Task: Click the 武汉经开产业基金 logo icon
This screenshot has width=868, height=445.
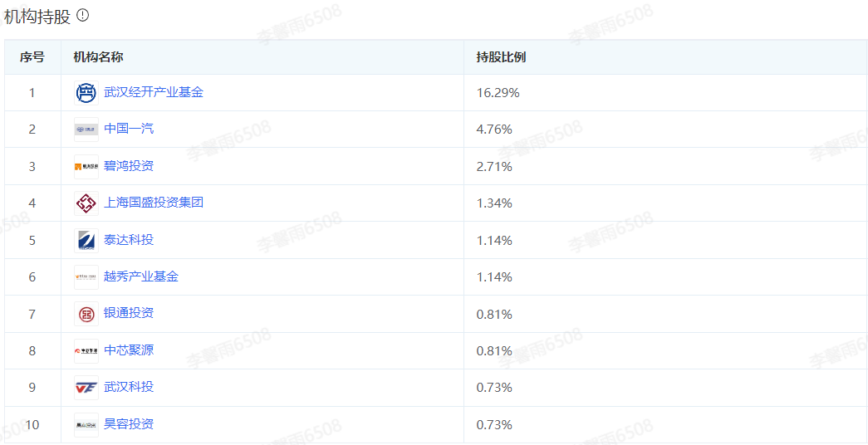Action: click(86, 92)
